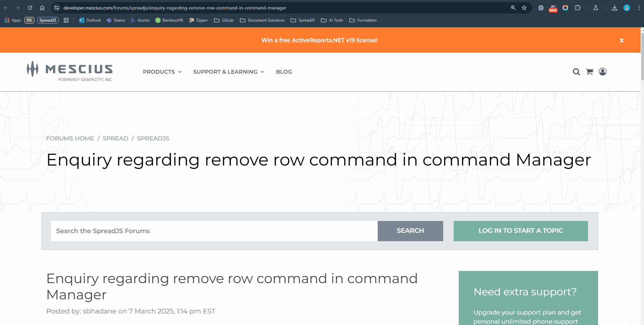Open the Chrome three-dot menu
Viewport: 644px width, 325px height.
[x=639, y=8]
